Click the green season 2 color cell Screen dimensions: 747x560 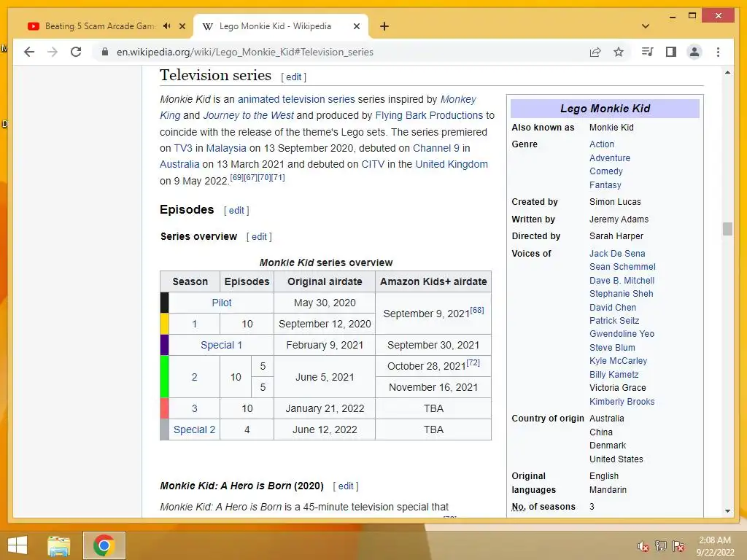tap(164, 377)
